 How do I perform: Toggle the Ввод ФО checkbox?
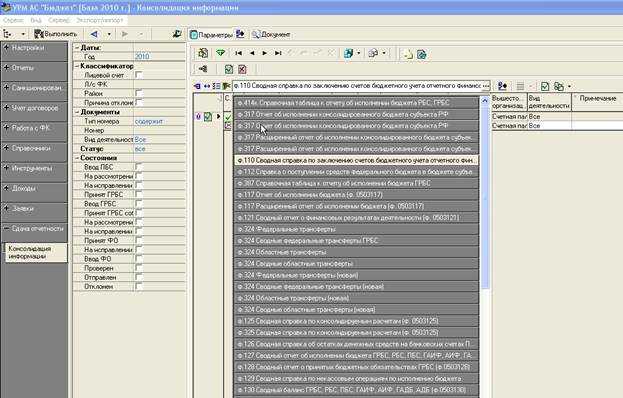click(138, 259)
